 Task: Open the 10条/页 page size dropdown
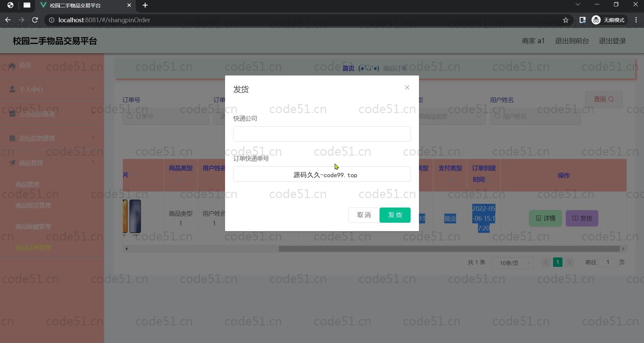513,263
